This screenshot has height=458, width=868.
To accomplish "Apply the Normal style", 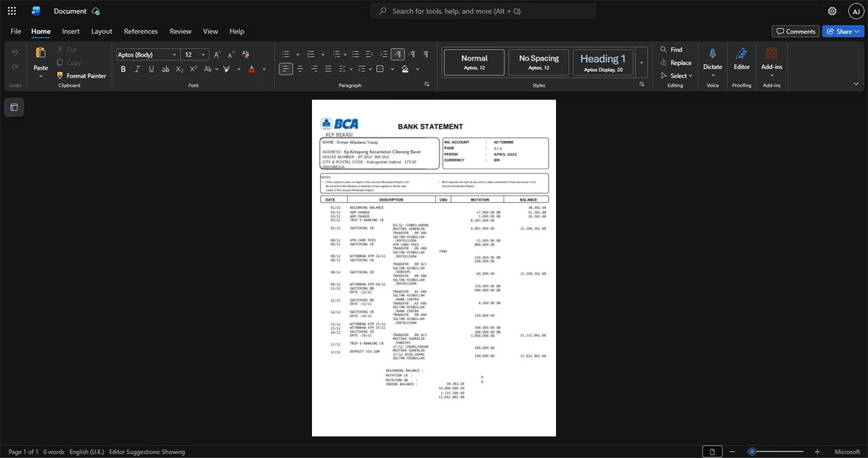I will [x=475, y=62].
